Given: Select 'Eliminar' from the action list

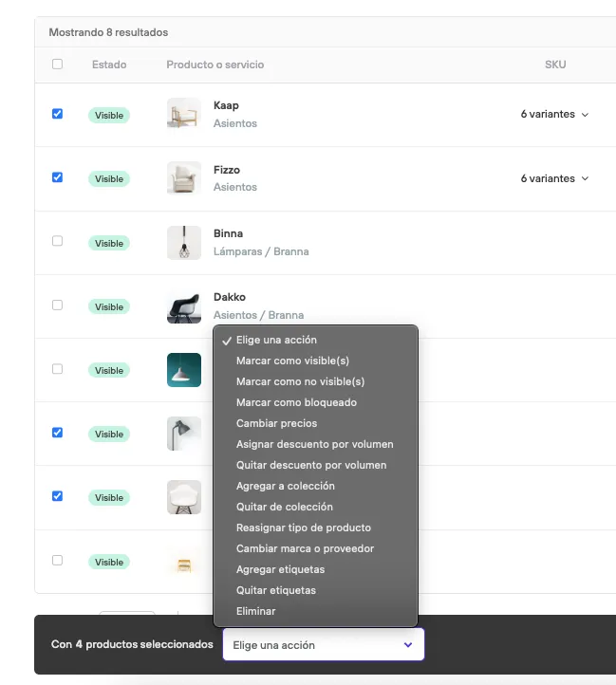Looking at the screenshot, I should (315, 611).
